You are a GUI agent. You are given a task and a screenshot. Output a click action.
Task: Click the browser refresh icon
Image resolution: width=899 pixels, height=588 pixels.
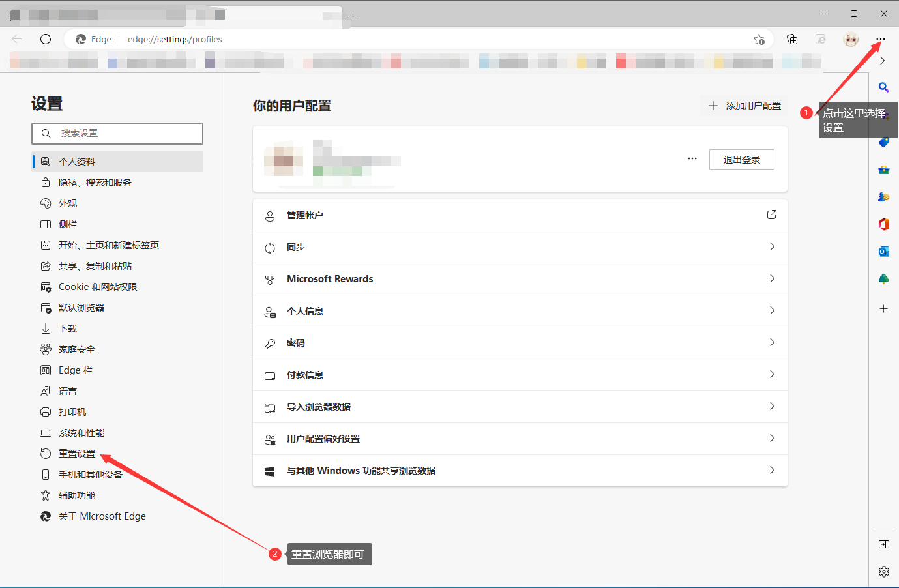46,39
